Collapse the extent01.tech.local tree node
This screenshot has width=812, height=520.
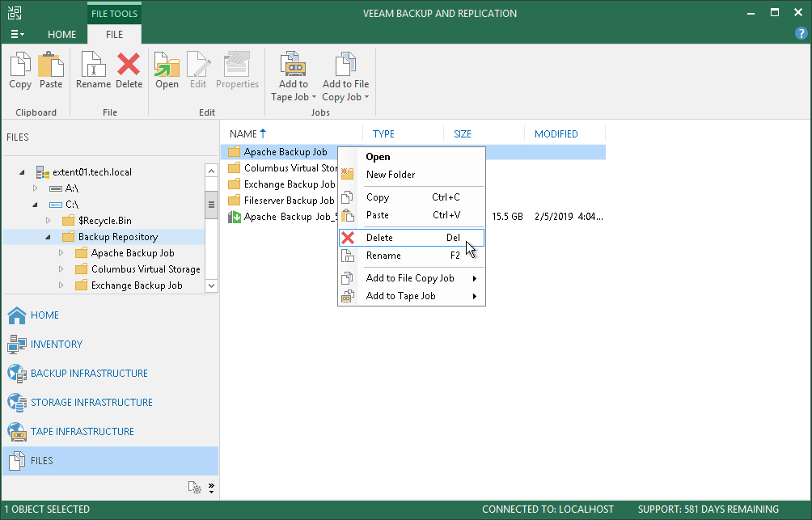[22, 172]
